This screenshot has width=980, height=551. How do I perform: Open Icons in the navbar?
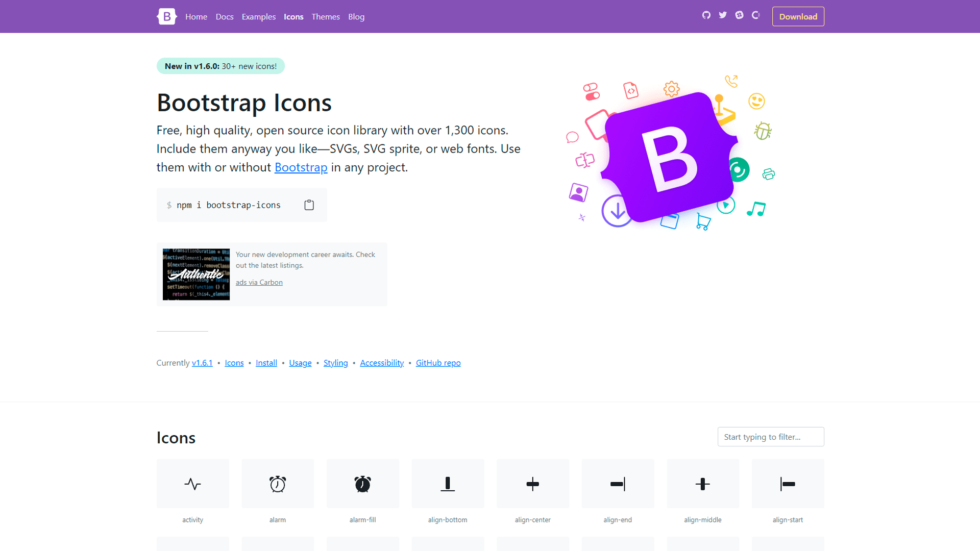[x=293, y=17]
